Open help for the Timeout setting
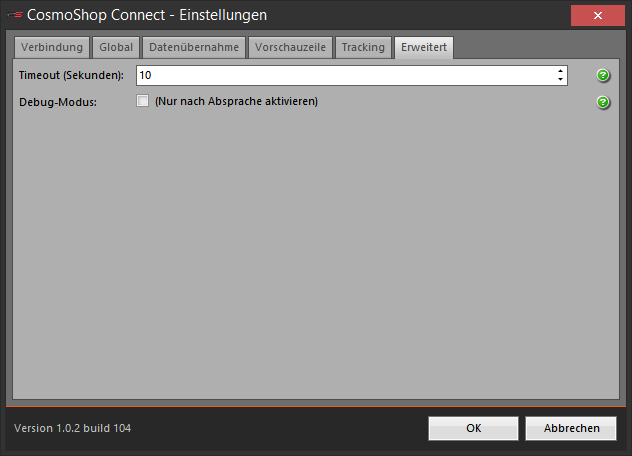Image resolution: width=632 pixels, height=456 pixels. tap(603, 75)
